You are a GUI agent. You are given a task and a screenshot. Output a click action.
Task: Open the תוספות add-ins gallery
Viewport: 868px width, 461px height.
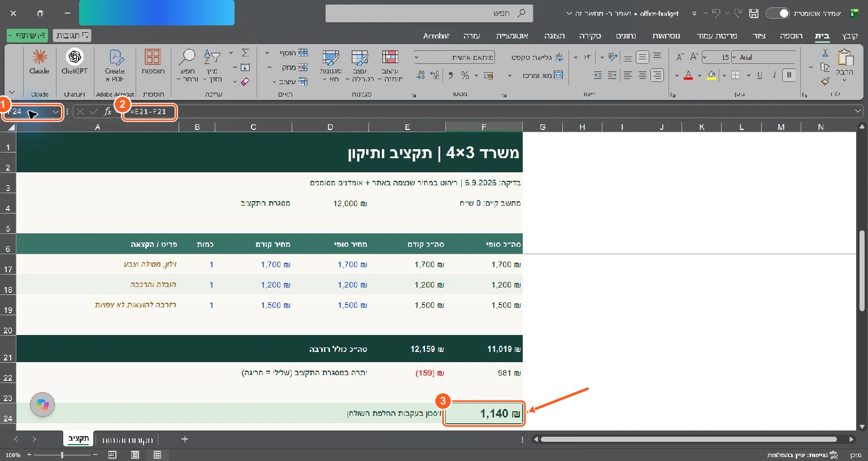153,62
